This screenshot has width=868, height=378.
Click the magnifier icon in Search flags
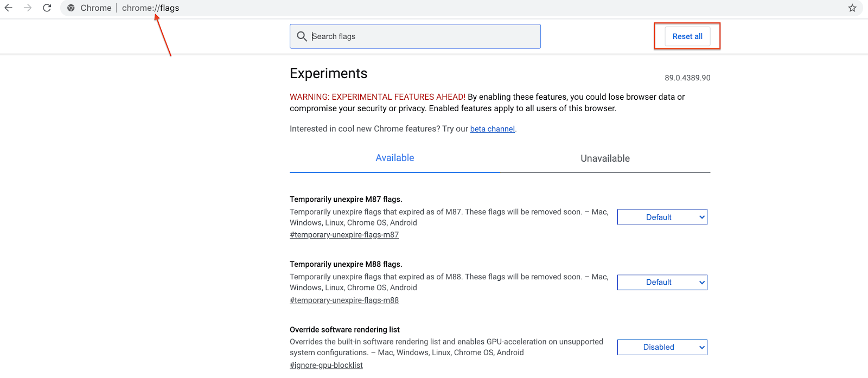[302, 36]
